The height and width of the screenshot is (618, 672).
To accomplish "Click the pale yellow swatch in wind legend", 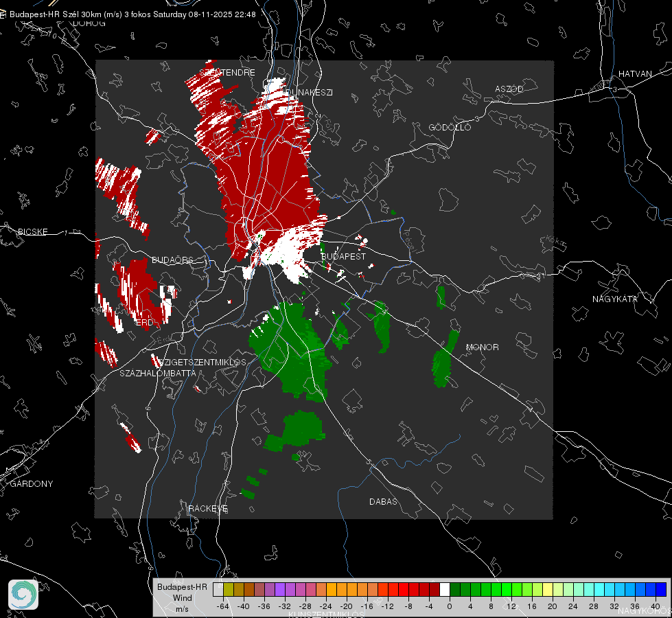I will click(x=548, y=589).
